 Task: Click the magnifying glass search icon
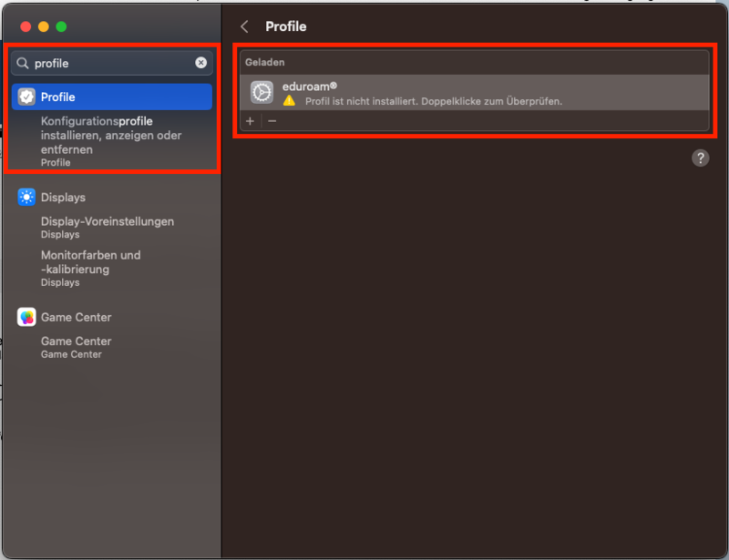pos(22,63)
